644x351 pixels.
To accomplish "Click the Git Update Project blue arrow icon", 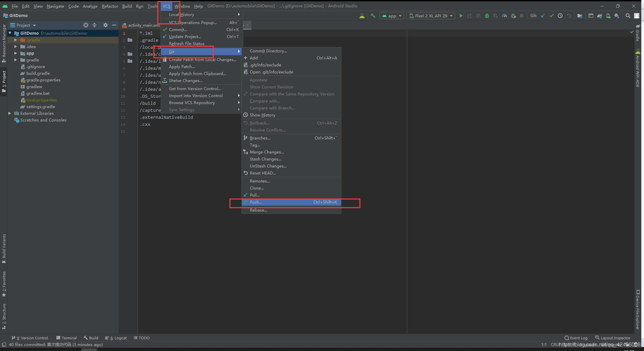I will (x=543, y=16).
